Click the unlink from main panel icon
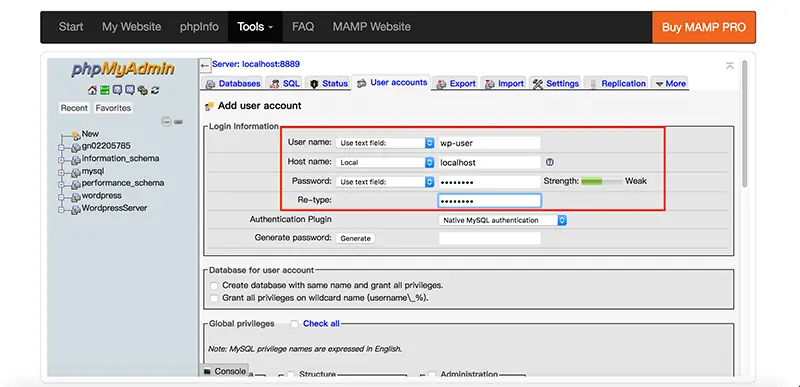This screenshot has height=387, width=800. pos(178,122)
